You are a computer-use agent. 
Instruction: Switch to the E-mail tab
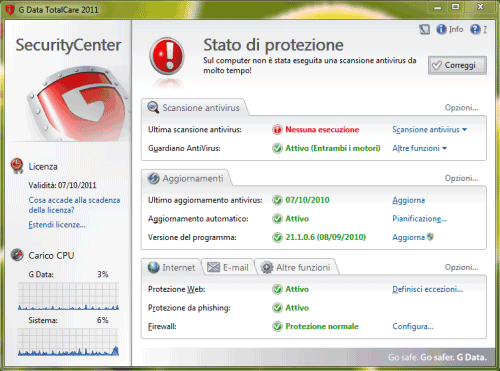[x=228, y=267]
